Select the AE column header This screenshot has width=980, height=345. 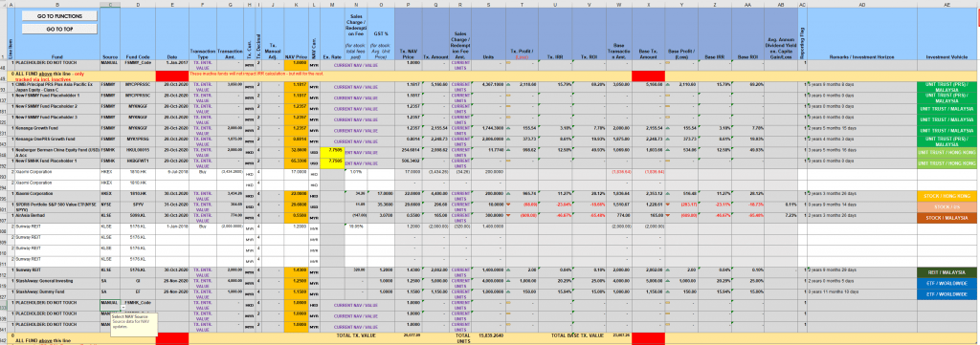pyautogui.click(x=947, y=5)
